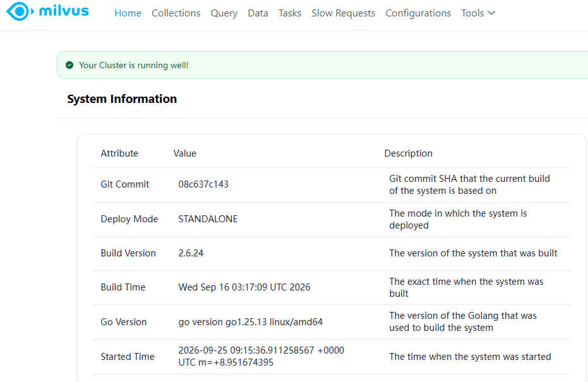Click the Golang version description text
Image resolution: width=588 pixels, height=382 pixels.
point(463,321)
